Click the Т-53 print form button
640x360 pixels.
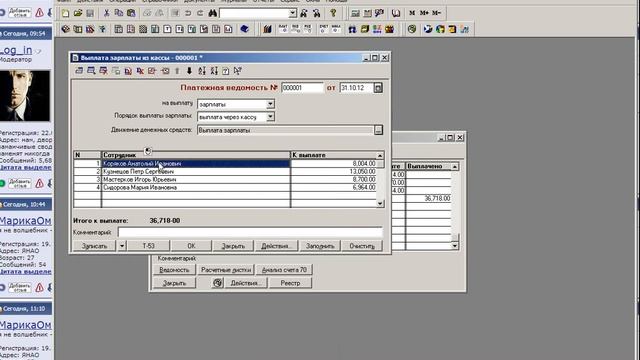(149, 246)
